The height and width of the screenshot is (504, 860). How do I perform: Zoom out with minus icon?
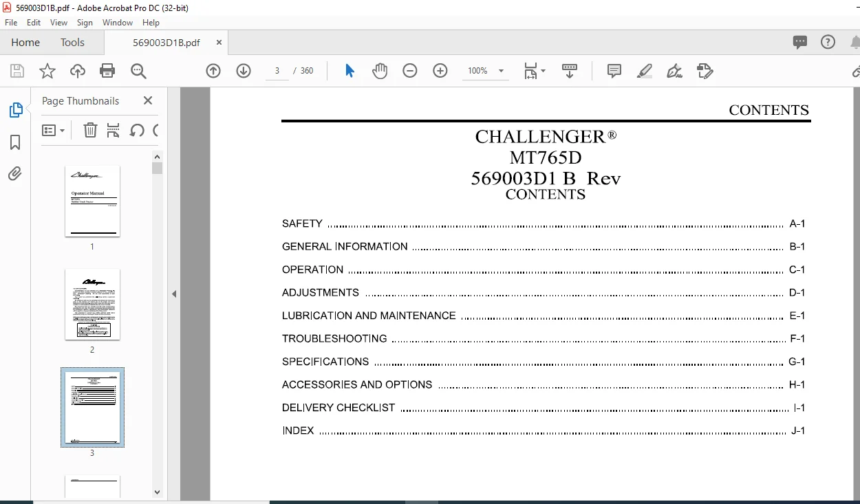(x=410, y=71)
